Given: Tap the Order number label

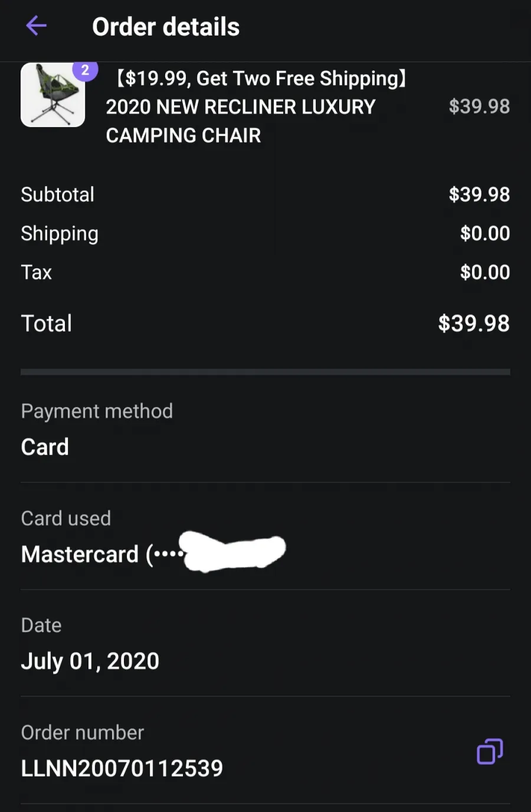Looking at the screenshot, I should (83, 733).
